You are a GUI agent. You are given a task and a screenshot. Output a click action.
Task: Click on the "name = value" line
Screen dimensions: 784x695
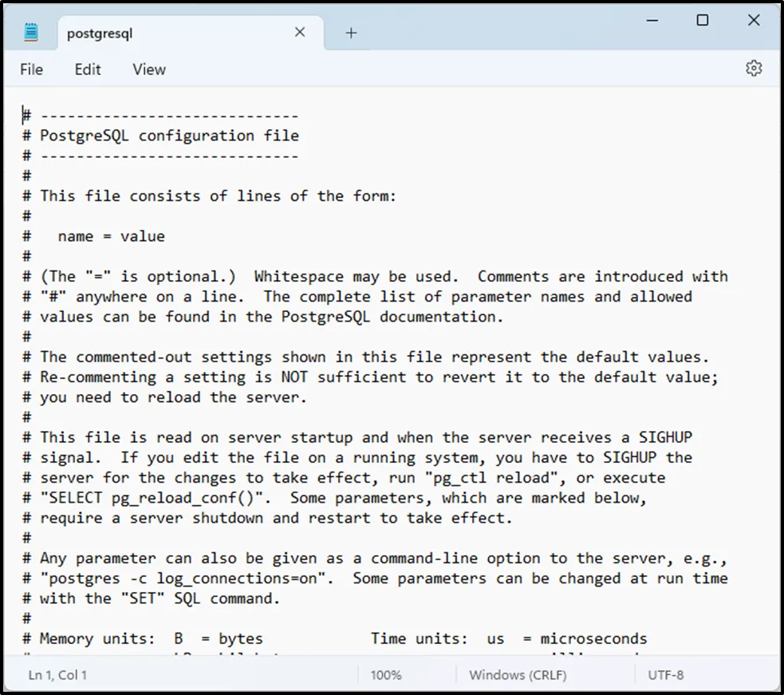pyautogui.click(x=111, y=236)
